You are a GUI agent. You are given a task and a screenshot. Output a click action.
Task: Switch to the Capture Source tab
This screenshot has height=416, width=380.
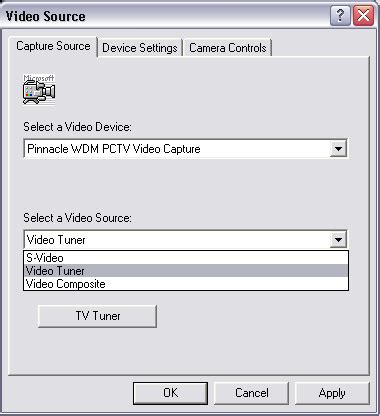tap(53, 46)
